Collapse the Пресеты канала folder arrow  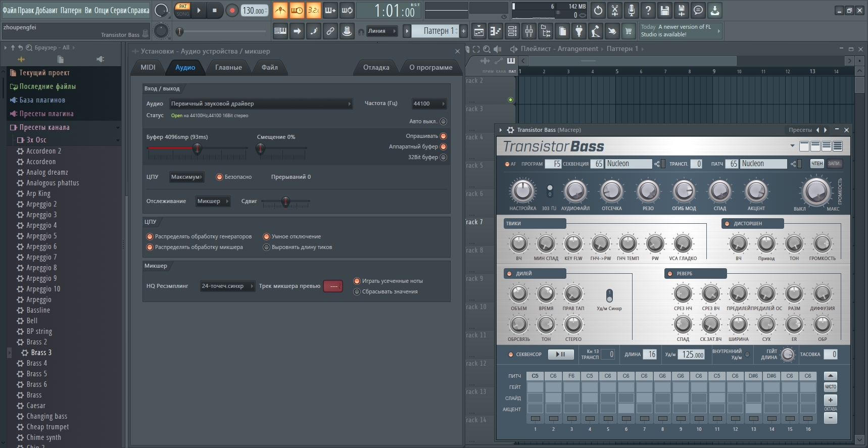(x=118, y=127)
